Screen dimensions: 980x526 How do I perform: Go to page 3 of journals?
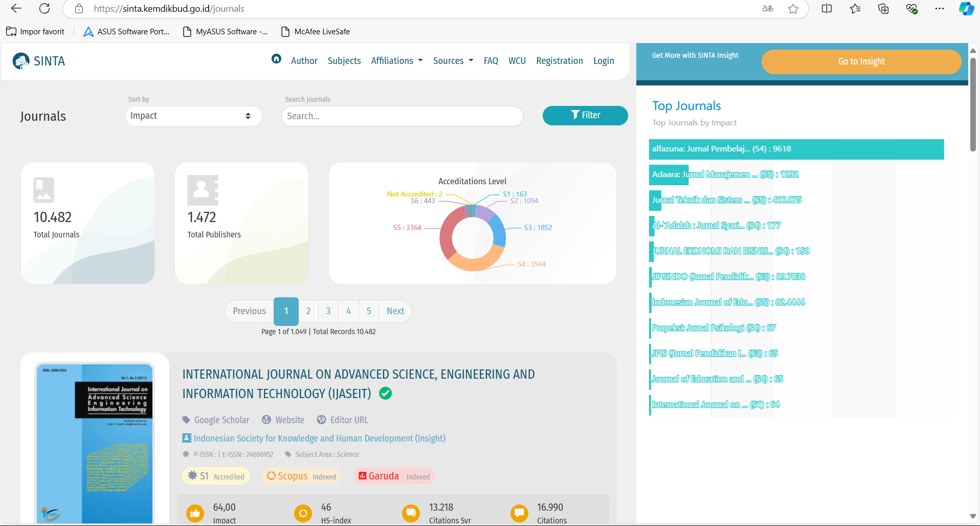coord(328,311)
